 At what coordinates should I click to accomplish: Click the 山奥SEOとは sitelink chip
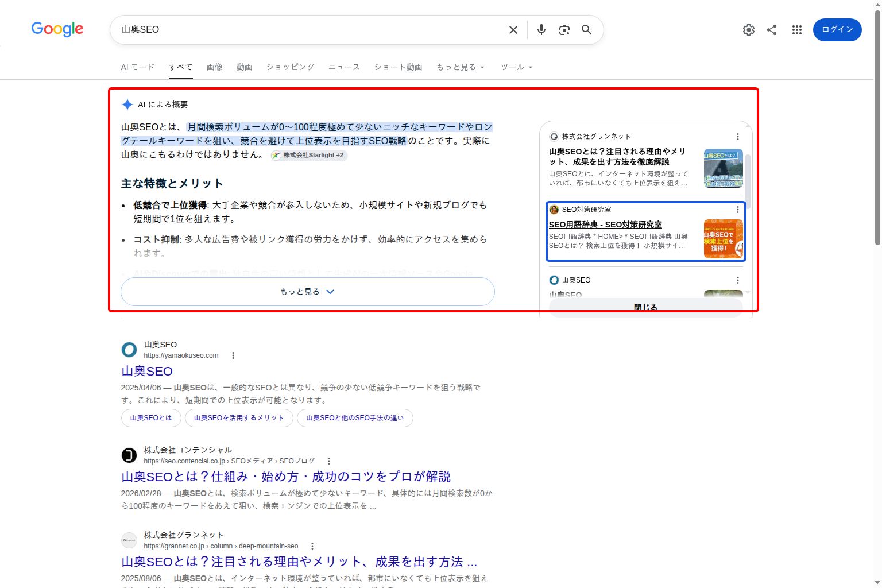(151, 418)
